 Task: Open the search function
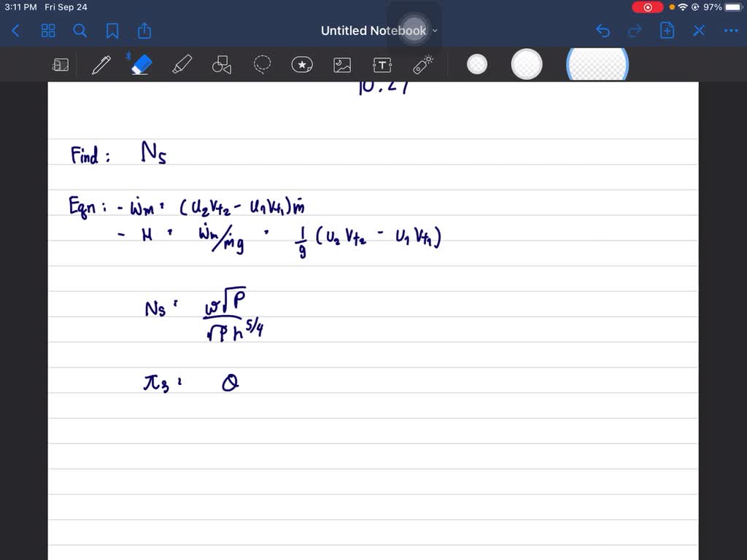(80, 31)
